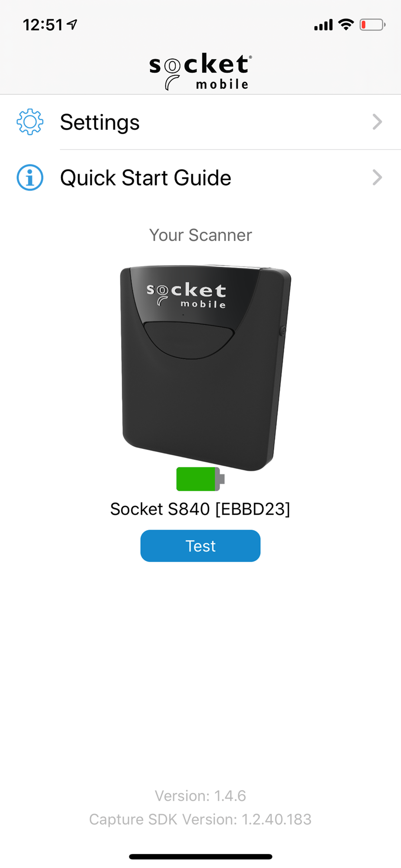The height and width of the screenshot is (868, 401).
Task: Tap the Socket Mobile logo in header
Action: (x=200, y=72)
